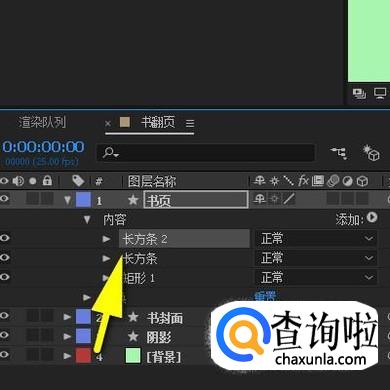Click the label tag column icon
Screen dimensions: 390x390
(78, 181)
